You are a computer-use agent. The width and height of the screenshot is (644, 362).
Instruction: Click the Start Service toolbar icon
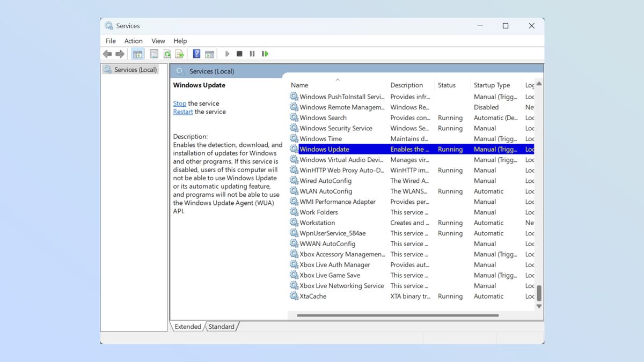pos(226,53)
